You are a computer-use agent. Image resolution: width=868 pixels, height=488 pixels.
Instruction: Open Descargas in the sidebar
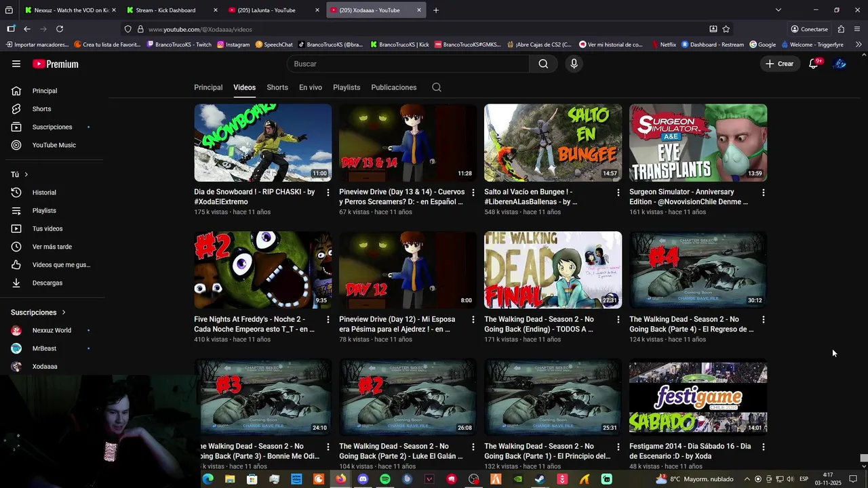pos(56,283)
